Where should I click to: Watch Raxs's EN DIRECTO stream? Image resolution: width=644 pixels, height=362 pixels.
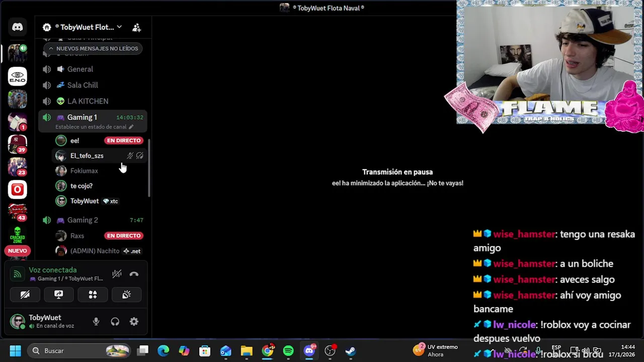124,236
